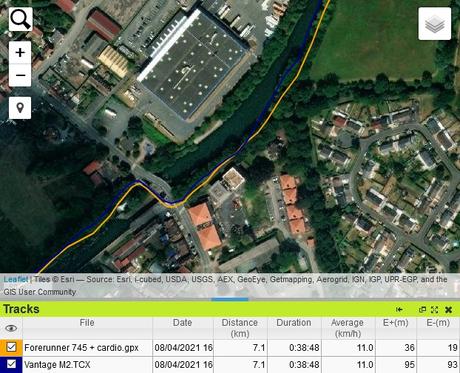The height and width of the screenshot is (373, 460).
Task: Click the Forerunner row average speed '11.0'
Action: coord(365,348)
